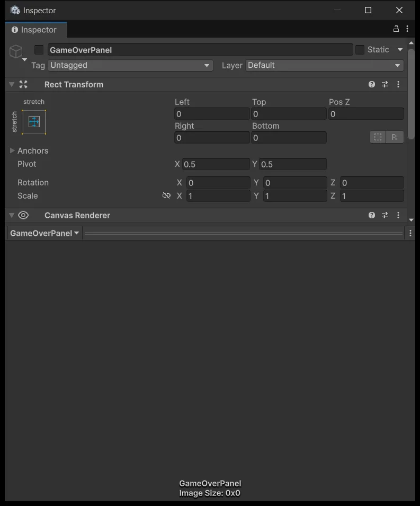Click the Left value field
The height and width of the screenshot is (506, 420).
point(212,114)
